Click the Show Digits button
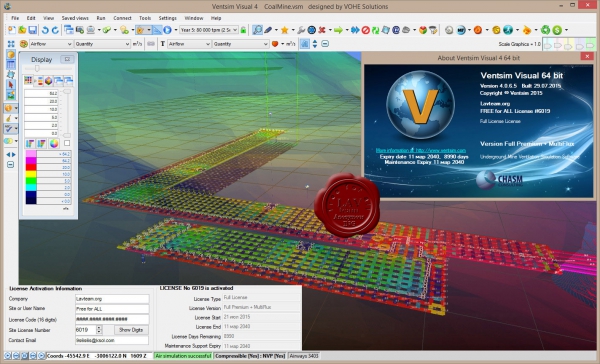The width and height of the screenshot is (600, 364). [131, 330]
